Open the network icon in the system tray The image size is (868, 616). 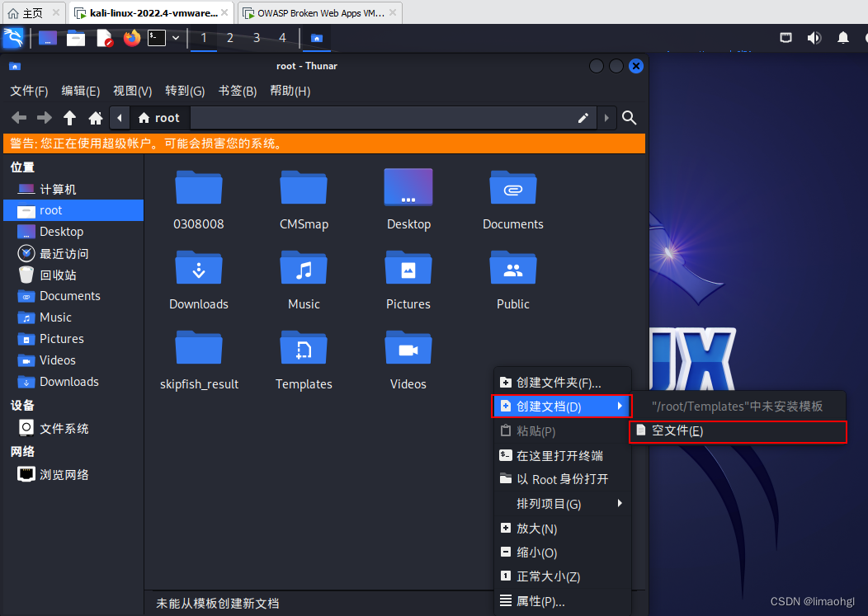785,38
